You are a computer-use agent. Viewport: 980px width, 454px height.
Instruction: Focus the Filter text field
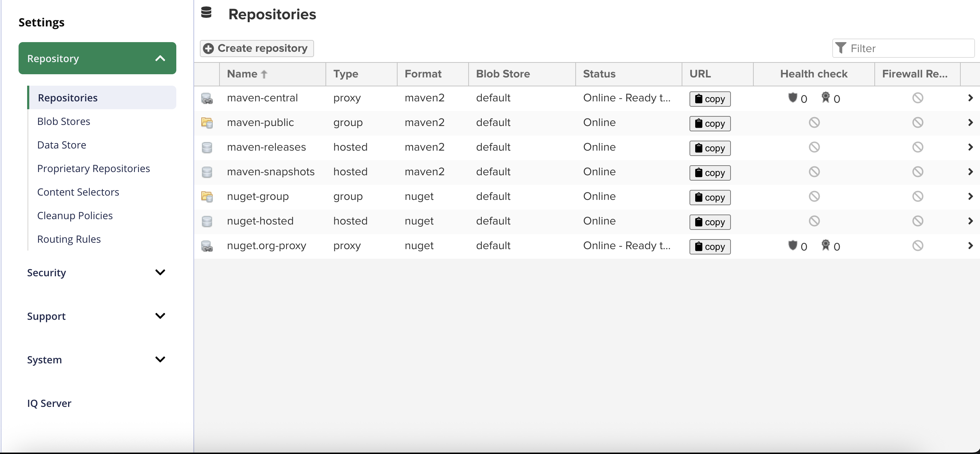[x=909, y=48]
